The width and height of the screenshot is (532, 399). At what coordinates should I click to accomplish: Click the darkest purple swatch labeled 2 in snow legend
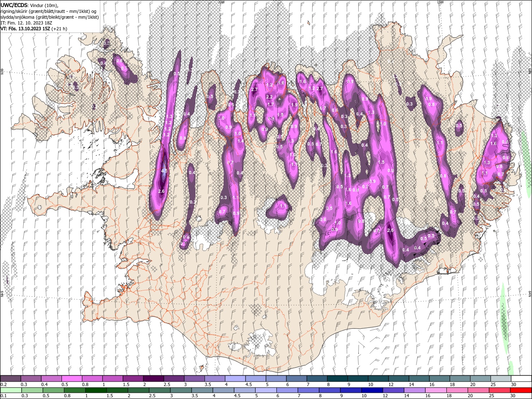[x=153, y=379]
